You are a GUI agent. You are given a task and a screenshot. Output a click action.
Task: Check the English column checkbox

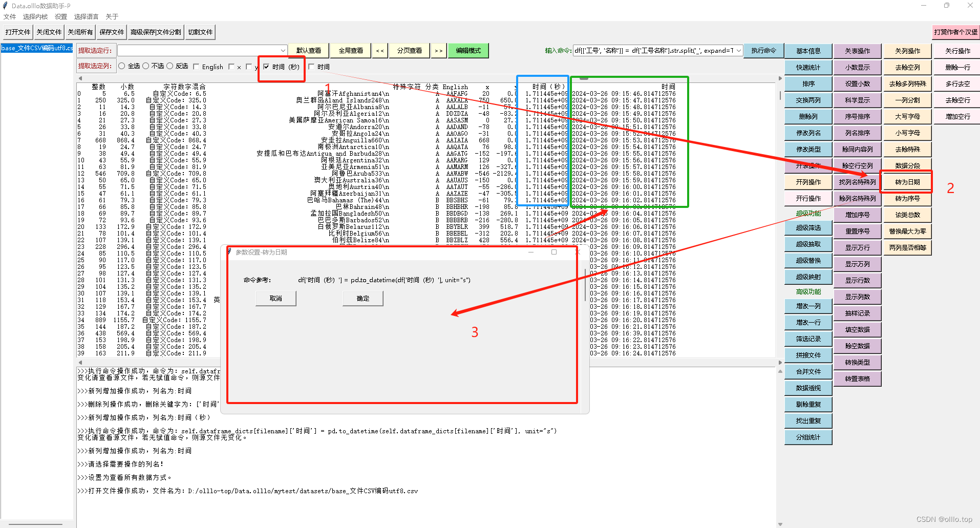click(196, 67)
